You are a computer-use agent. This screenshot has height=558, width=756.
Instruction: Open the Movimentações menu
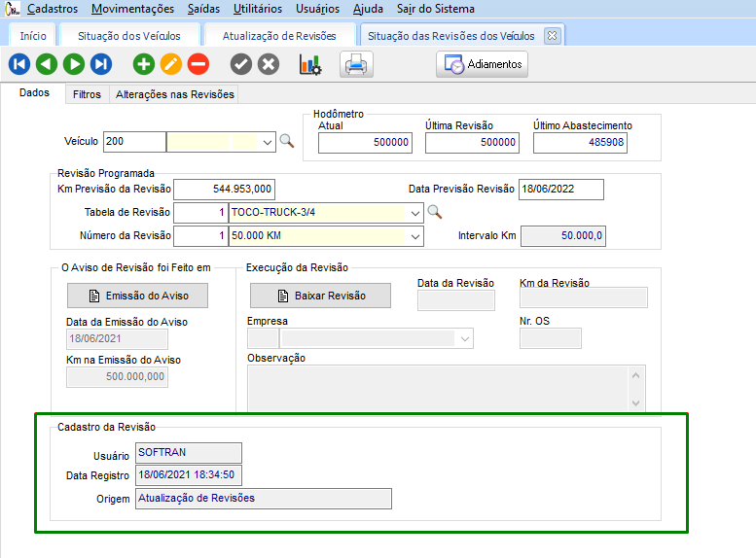point(132,9)
